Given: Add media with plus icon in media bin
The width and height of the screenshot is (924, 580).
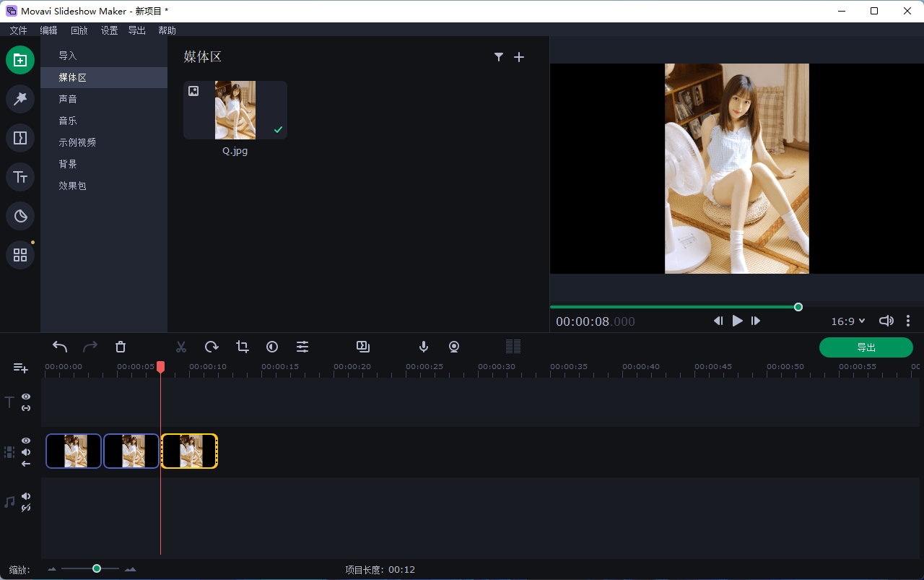Looking at the screenshot, I should coord(519,57).
